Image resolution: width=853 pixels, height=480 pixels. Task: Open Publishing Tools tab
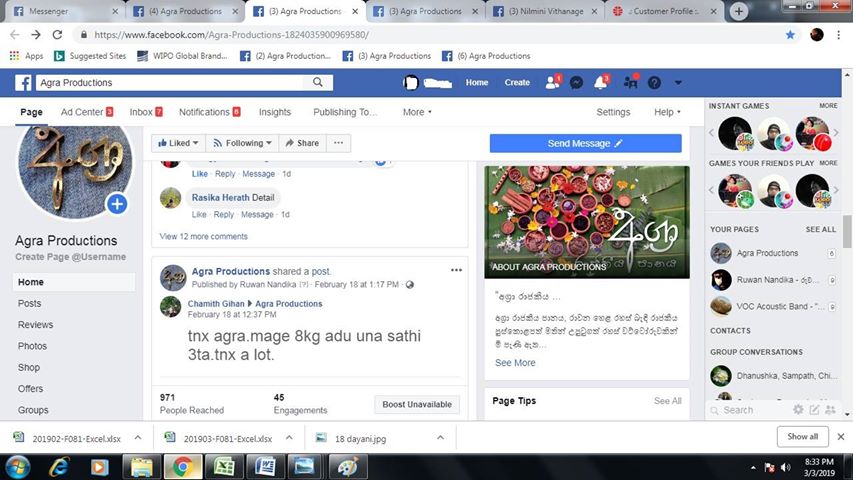(x=345, y=112)
